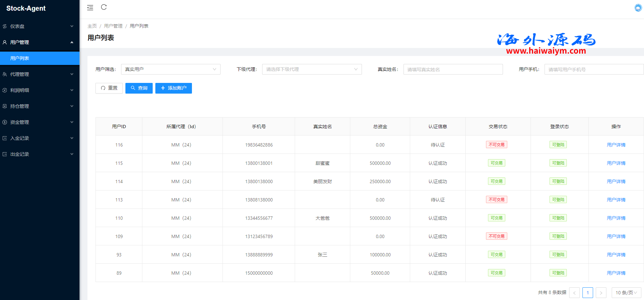The image size is (644, 300).
Task: Select user list submenu item
Action: (20, 58)
